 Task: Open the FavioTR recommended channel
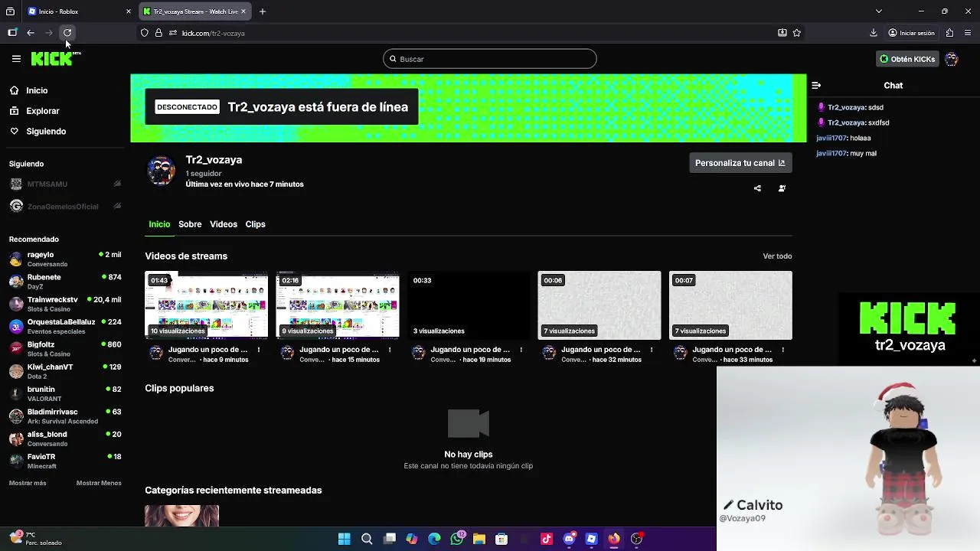65,461
